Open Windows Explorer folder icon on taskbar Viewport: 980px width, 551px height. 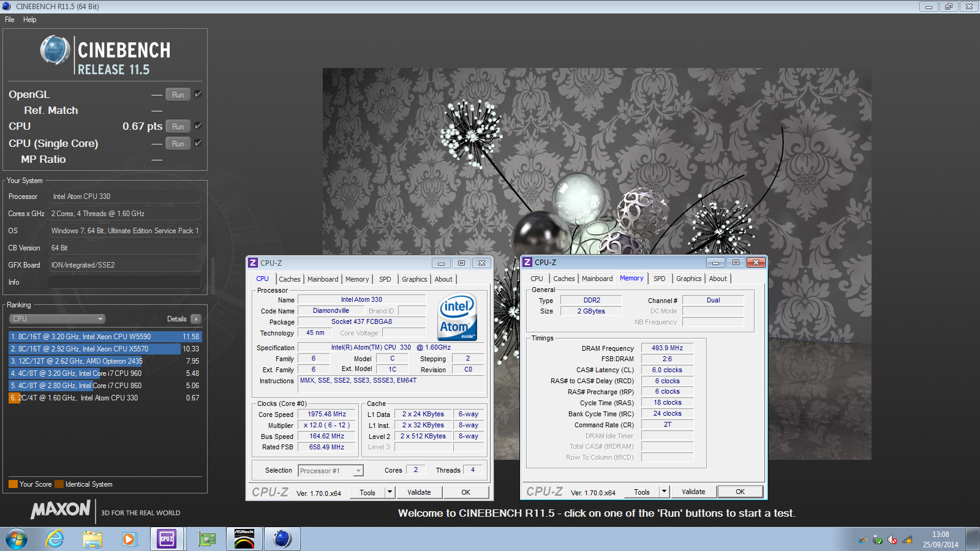point(92,539)
